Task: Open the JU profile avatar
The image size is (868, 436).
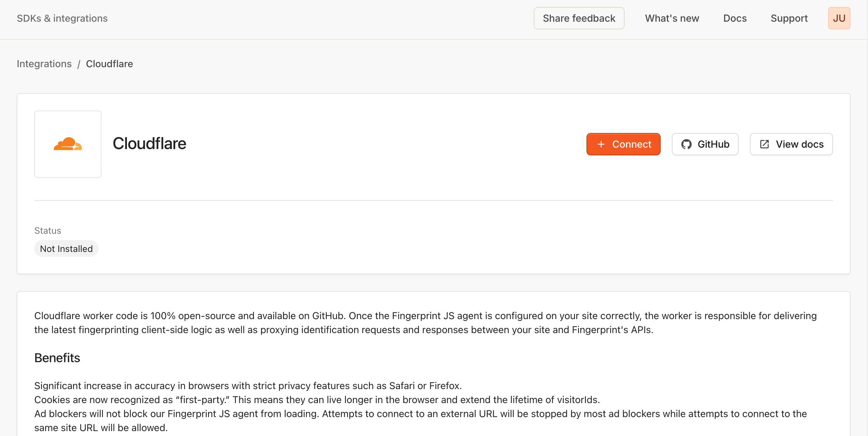Action: pyautogui.click(x=839, y=18)
